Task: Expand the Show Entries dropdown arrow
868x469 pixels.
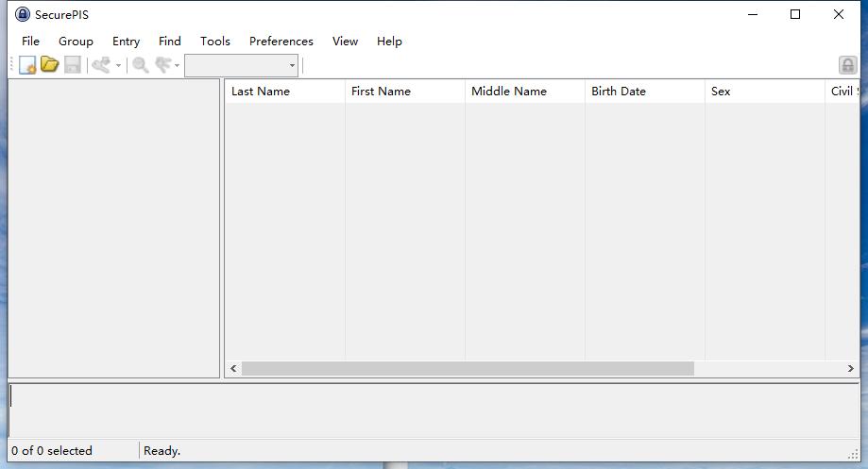Action: [177, 66]
